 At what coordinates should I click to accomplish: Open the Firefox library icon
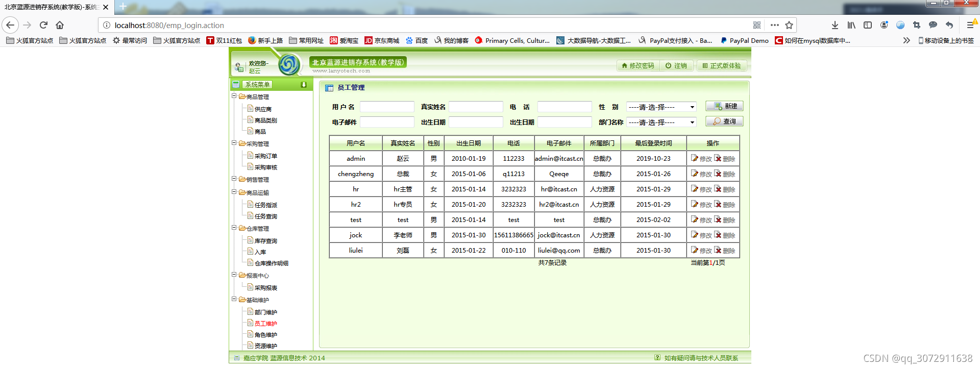coord(851,25)
